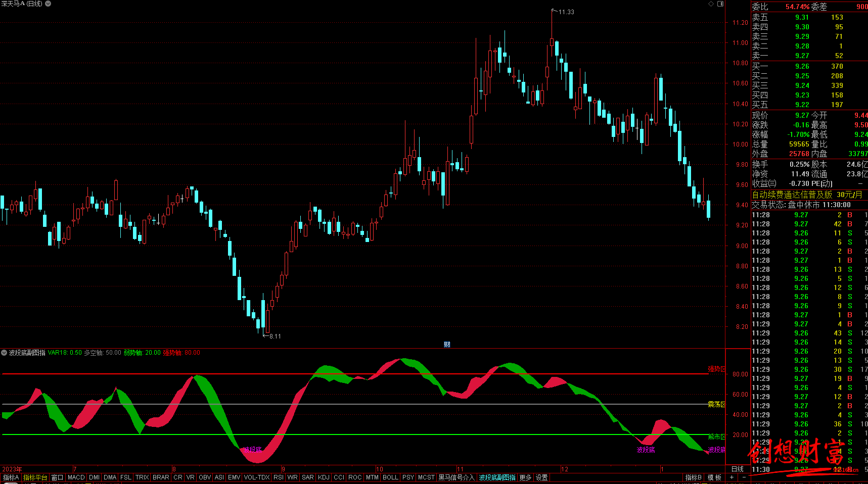Click the minus button beside 模板
This screenshot has width=868, height=484.
click(x=744, y=477)
